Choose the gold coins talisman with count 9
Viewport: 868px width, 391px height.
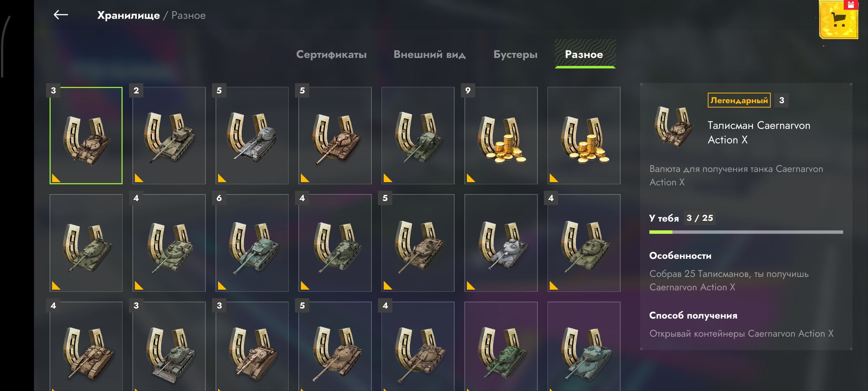tap(501, 135)
